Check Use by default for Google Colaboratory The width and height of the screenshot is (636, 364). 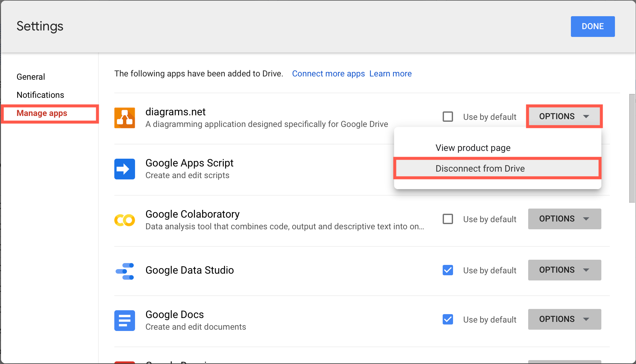click(448, 219)
